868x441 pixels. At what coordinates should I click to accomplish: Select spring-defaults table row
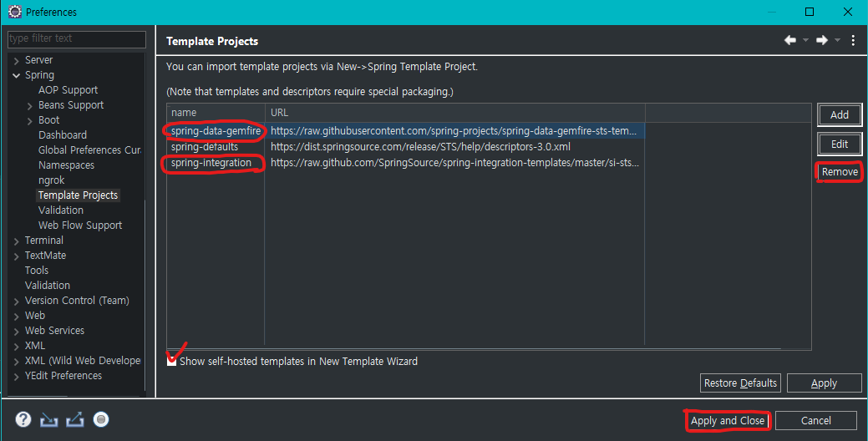(x=405, y=147)
